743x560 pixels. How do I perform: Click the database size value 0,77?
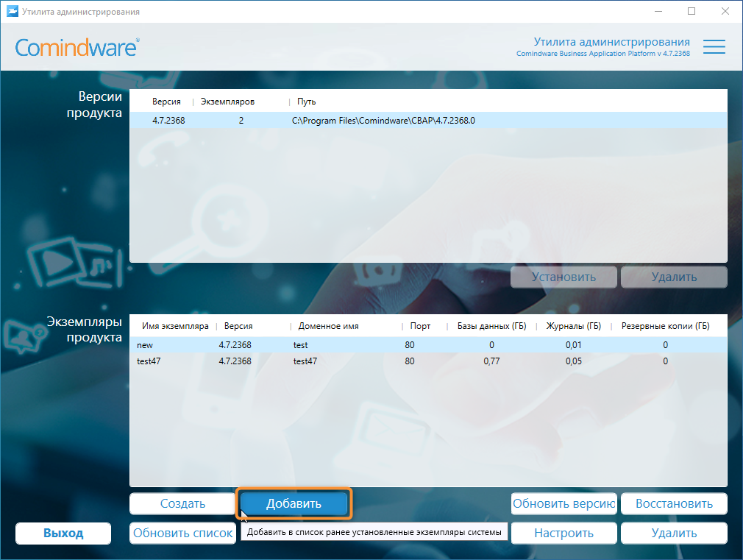point(491,361)
